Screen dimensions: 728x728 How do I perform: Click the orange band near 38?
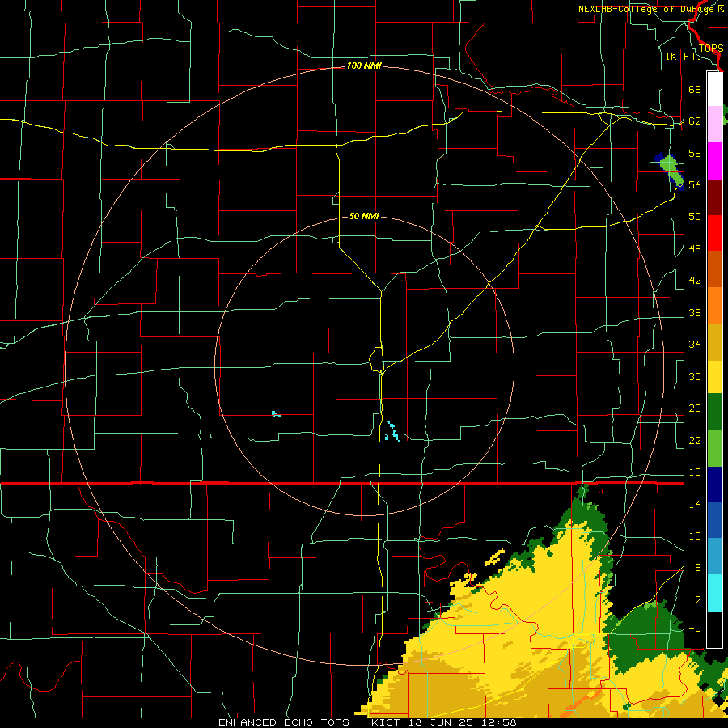pos(714,306)
